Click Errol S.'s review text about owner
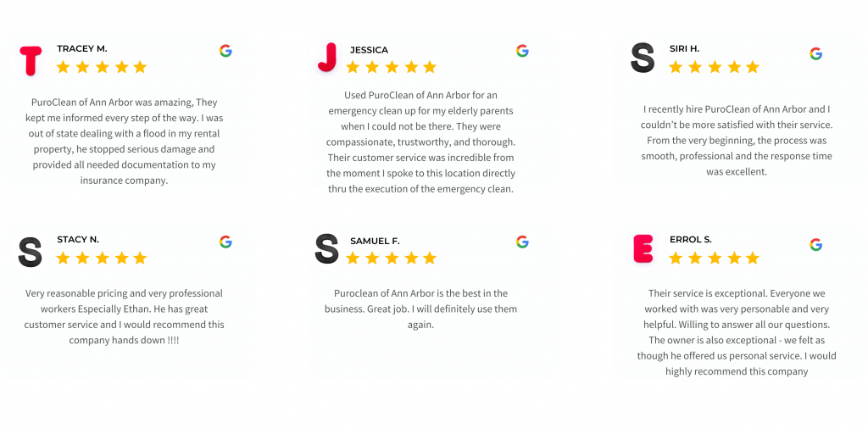868x434 pixels. pos(737,332)
